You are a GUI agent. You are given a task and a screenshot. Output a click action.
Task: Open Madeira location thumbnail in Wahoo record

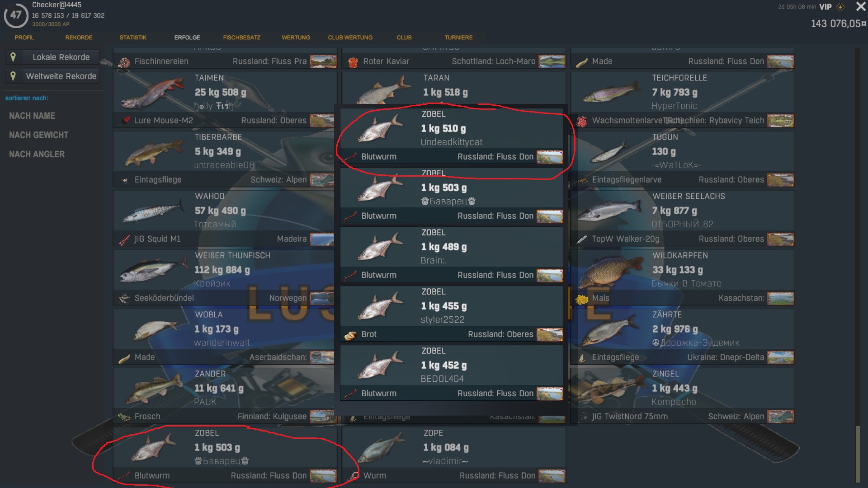point(322,239)
